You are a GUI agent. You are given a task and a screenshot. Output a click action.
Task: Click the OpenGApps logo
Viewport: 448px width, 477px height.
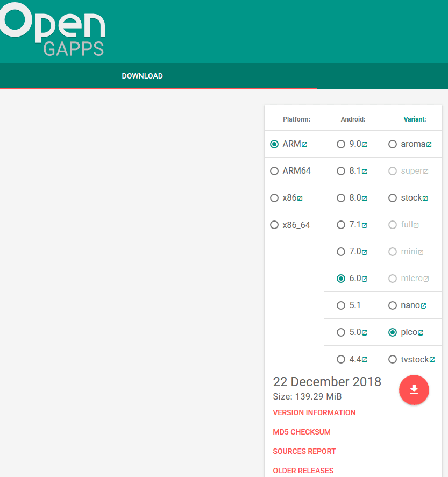52,30
